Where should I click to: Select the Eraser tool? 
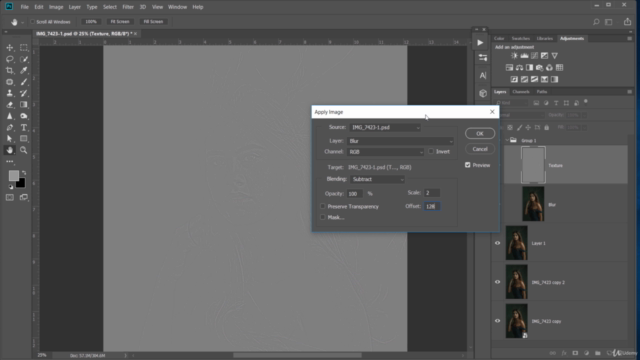tap(9, 105)
